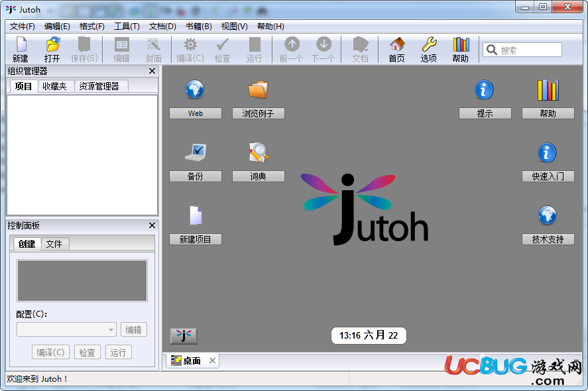
Task: Switch to the 项目 tab
Action: 23,86
